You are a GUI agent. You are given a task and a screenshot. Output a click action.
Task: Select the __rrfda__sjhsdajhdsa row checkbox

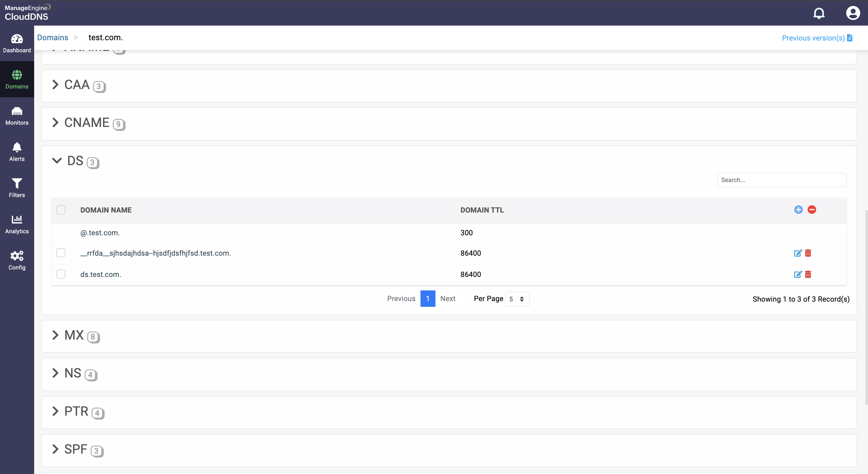click(61, 253)
